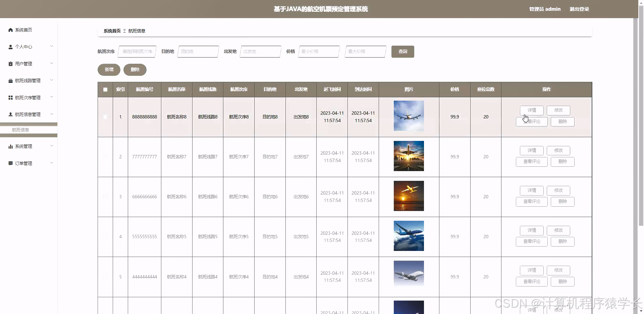Viewport: 644px width, 314px height.
Task: Click 查看评论 for flight 5555555555
Action: tap(532, 242)
